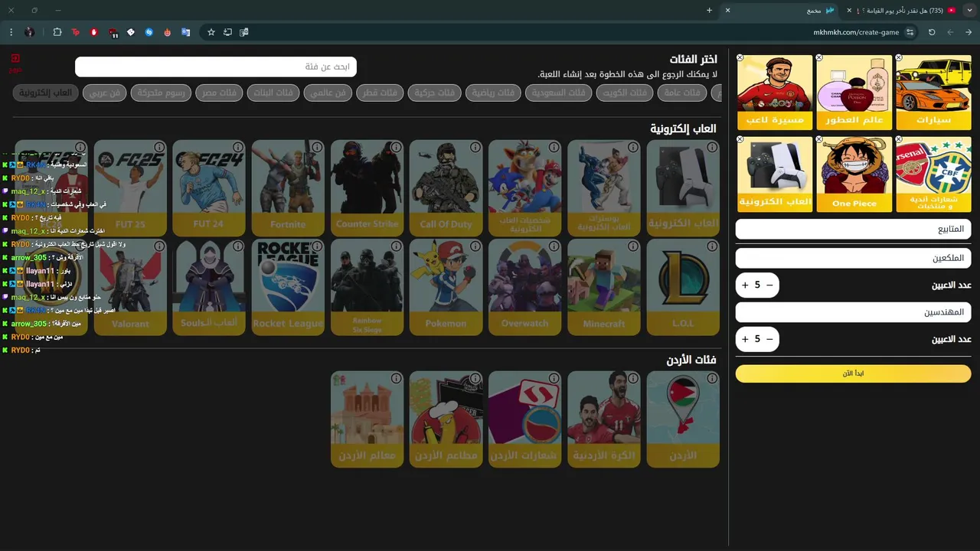This screenshot has width=980, height=551.
Task: Increase player count for الملكعين team
Action: tap(745, 285)
